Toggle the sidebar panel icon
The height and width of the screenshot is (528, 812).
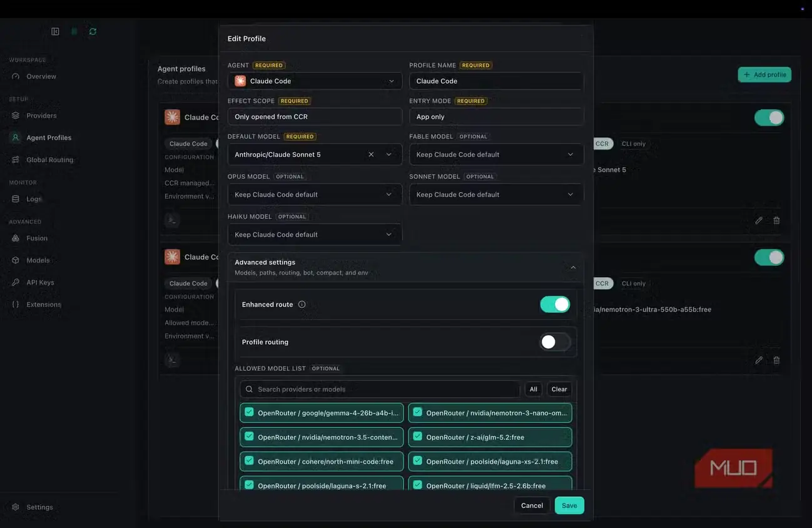coord(55,31)
